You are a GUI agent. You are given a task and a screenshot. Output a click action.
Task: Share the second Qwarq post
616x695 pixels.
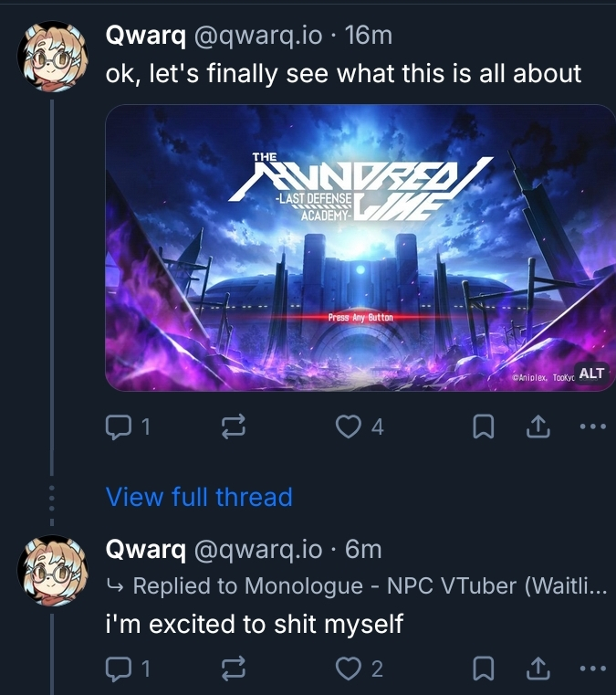(x=538, y=669)
